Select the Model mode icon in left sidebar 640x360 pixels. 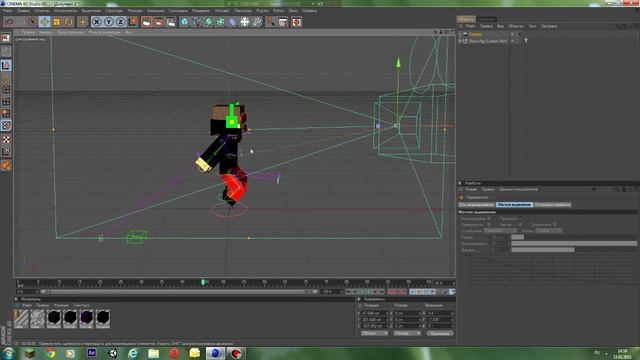tap(6, 65)
